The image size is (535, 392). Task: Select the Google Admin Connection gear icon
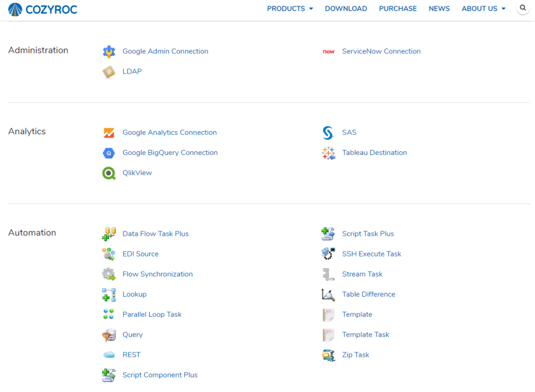[109, 51]
